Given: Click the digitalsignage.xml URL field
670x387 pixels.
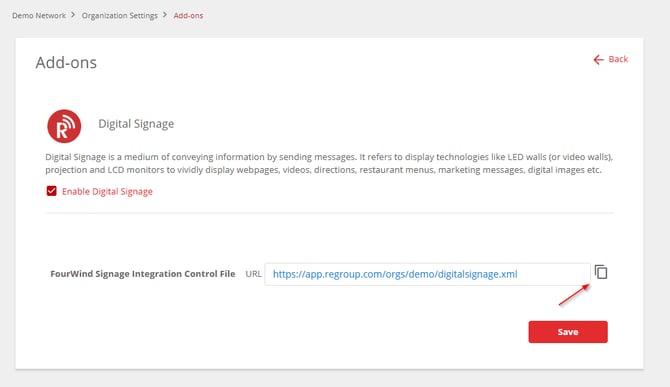Looking at the screenshot, I should pos(427,274).
